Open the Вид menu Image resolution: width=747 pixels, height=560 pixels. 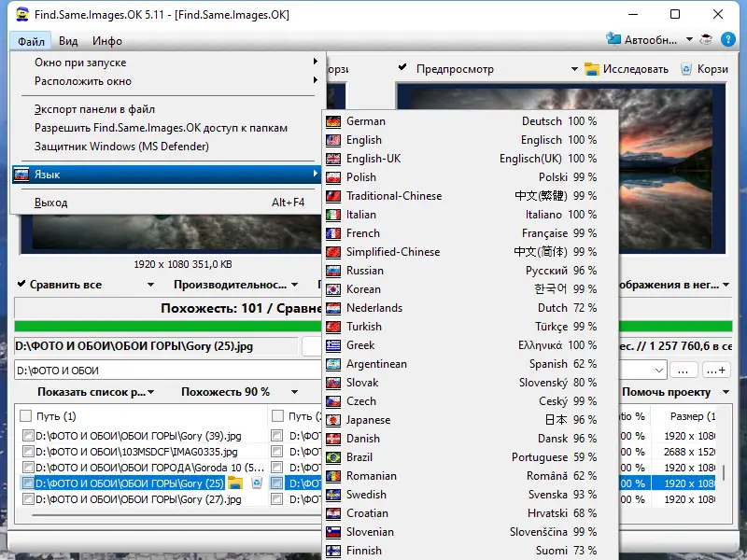68,41
